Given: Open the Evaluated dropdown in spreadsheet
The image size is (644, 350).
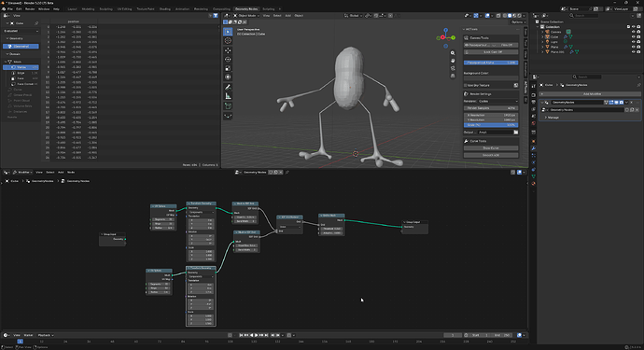Looking at the screenshot, I should click(x=21, y=31).
